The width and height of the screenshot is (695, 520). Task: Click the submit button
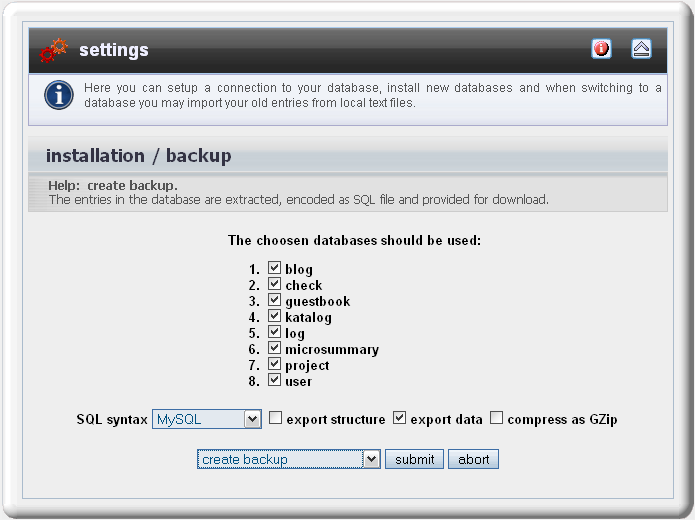tap(414, 459)
